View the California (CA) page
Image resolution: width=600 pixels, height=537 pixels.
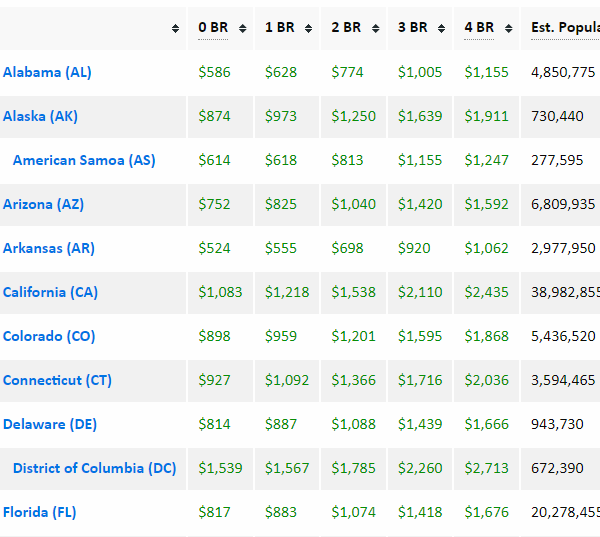[50, 292]
